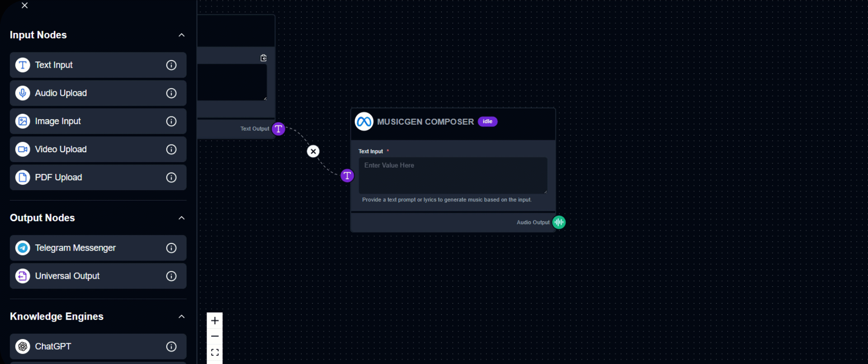Screen dimensions: 868x364
Task: Click MusicGen Composer's text input handle
Action: click(x=347, y=176)
